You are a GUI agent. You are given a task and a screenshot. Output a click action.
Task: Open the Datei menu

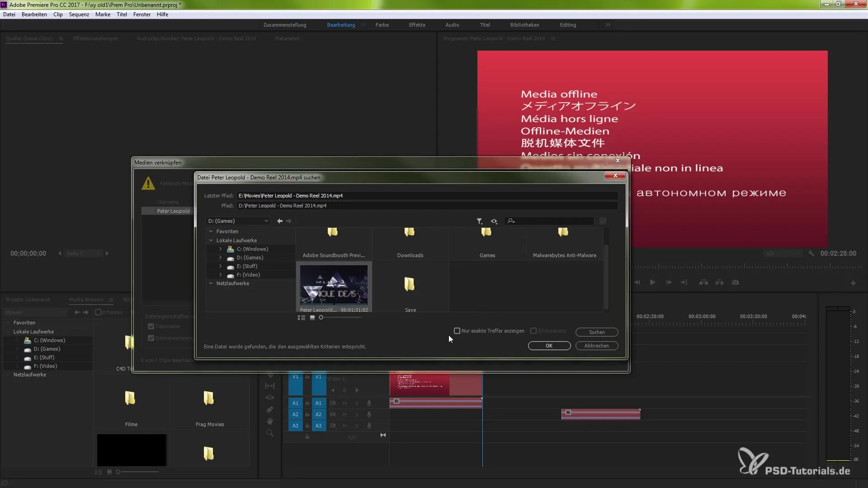point(9,14)
